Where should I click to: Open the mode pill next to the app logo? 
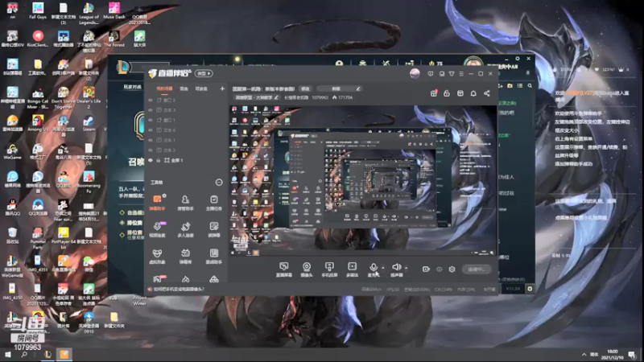click(x=204, y=73)
